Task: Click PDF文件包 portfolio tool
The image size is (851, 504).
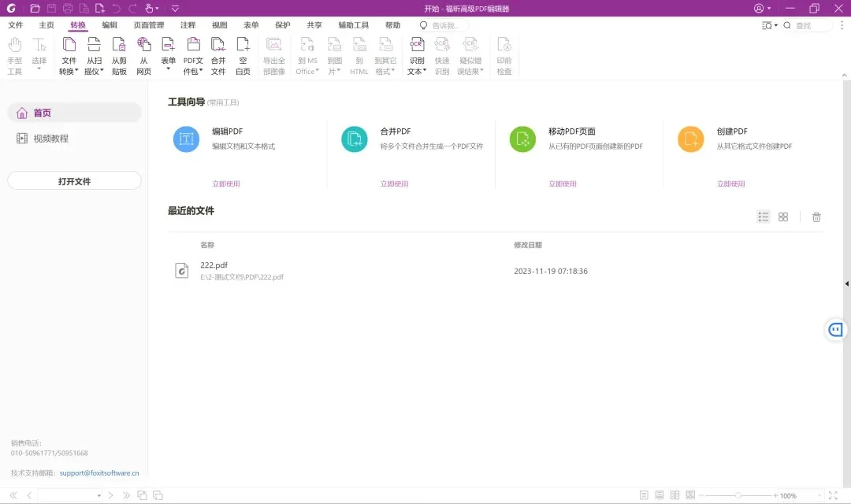Action: point(193,56)
